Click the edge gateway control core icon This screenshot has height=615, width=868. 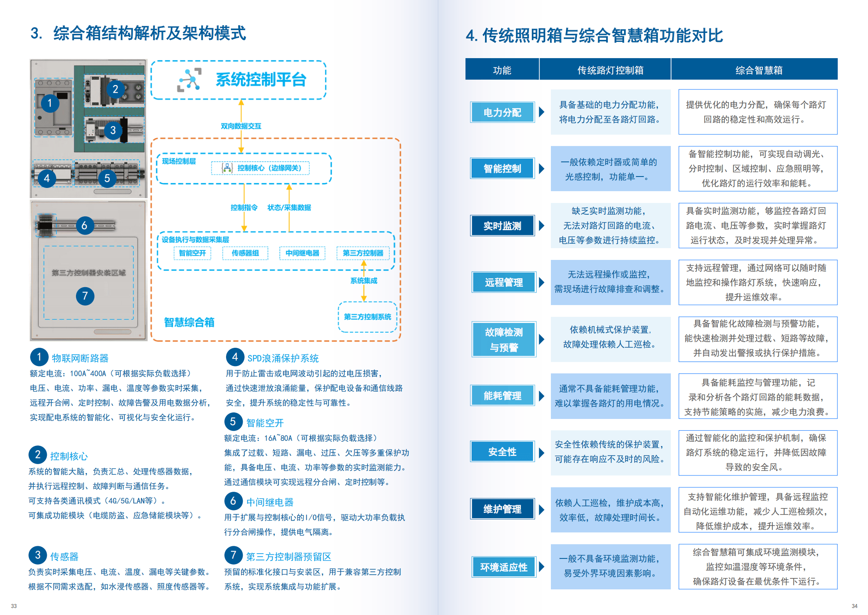(x=227, y=168)
